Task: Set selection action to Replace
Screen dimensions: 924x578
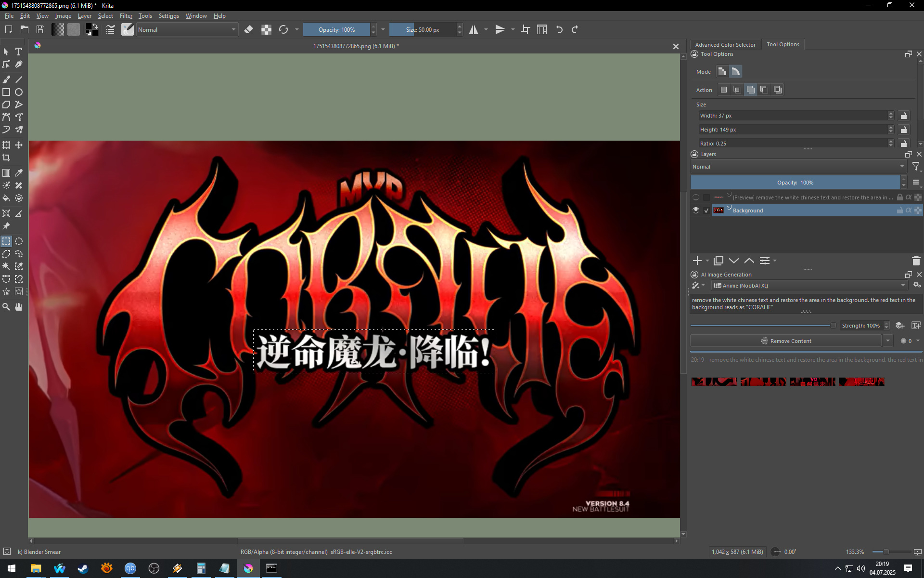Action: (724, 90)
